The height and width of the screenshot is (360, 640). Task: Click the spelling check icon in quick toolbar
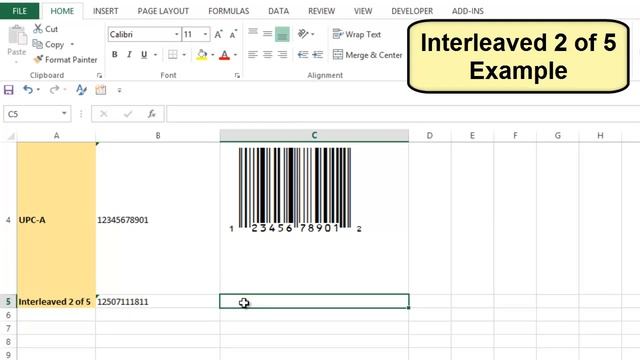coord(81,89)
